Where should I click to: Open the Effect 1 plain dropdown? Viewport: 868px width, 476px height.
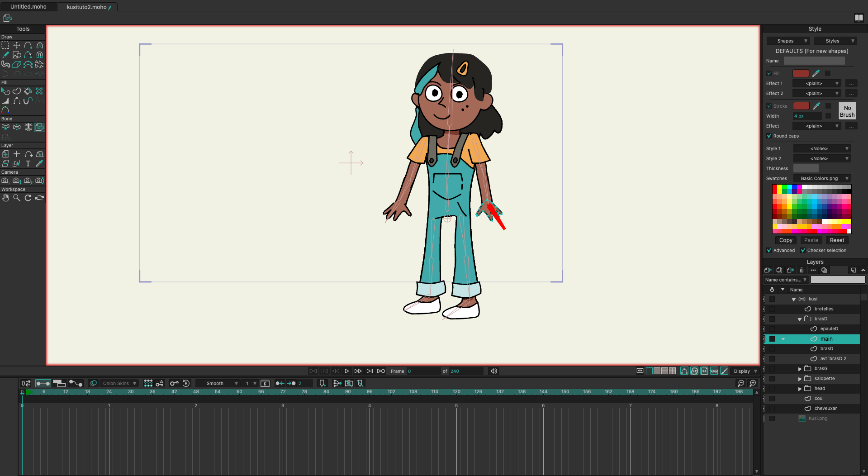(817, 83)
